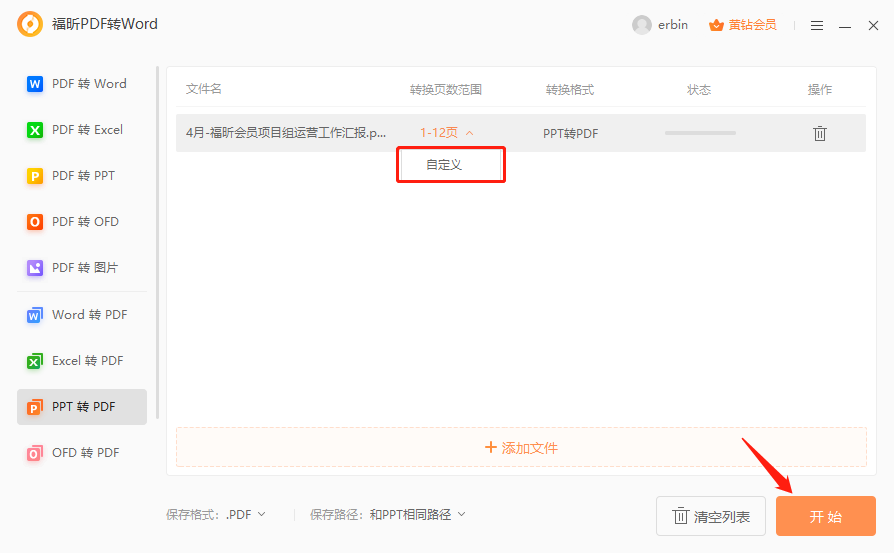Click the PPT转PDF format cell
Screen dimensions: 894x553
570,134
